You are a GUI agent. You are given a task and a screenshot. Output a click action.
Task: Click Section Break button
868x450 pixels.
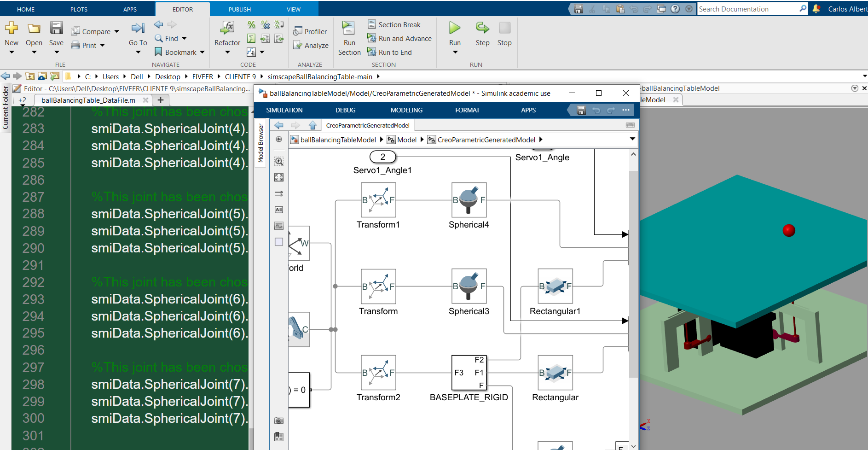pos(394,24)
